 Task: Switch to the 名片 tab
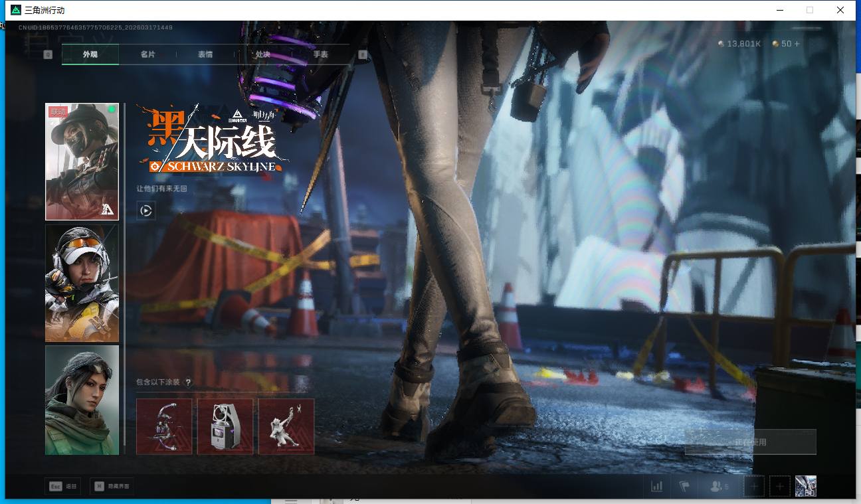tap(147, 54)
